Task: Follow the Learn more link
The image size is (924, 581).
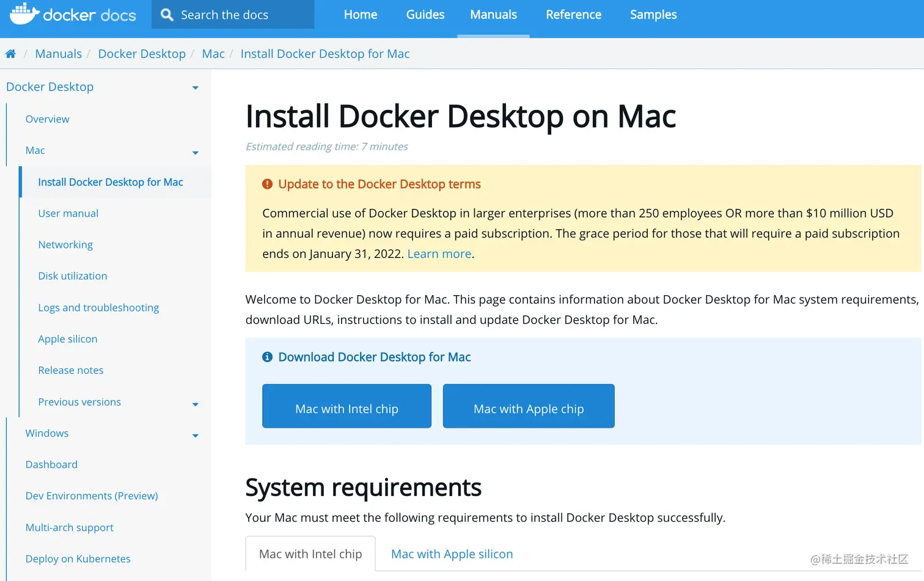Action: coord(439,254)
